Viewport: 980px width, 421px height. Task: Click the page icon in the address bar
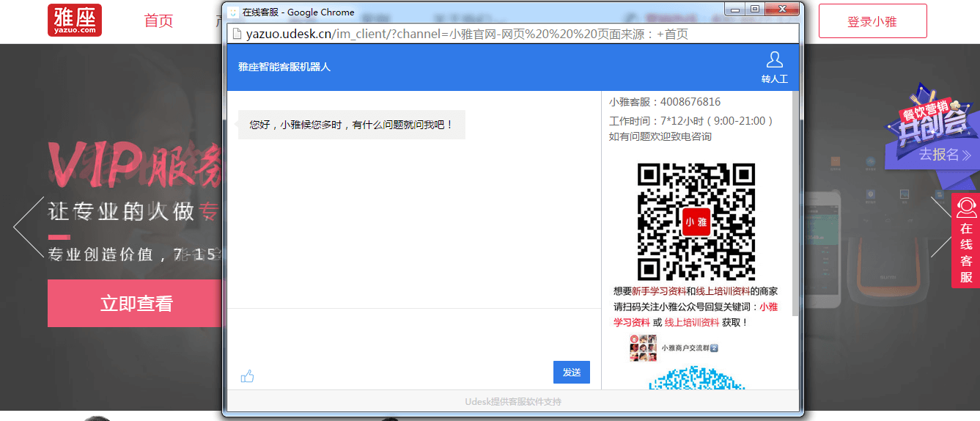tap(237, 34)
